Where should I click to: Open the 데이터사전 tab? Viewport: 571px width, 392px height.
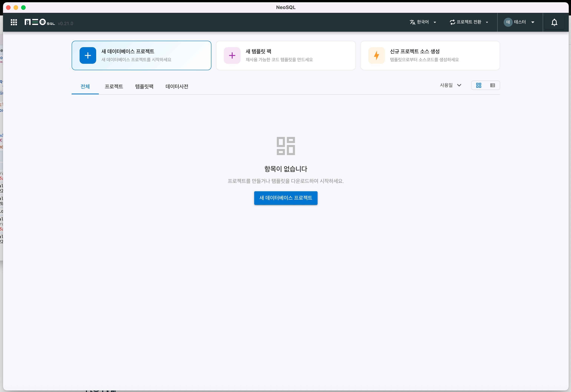[177, 87]
